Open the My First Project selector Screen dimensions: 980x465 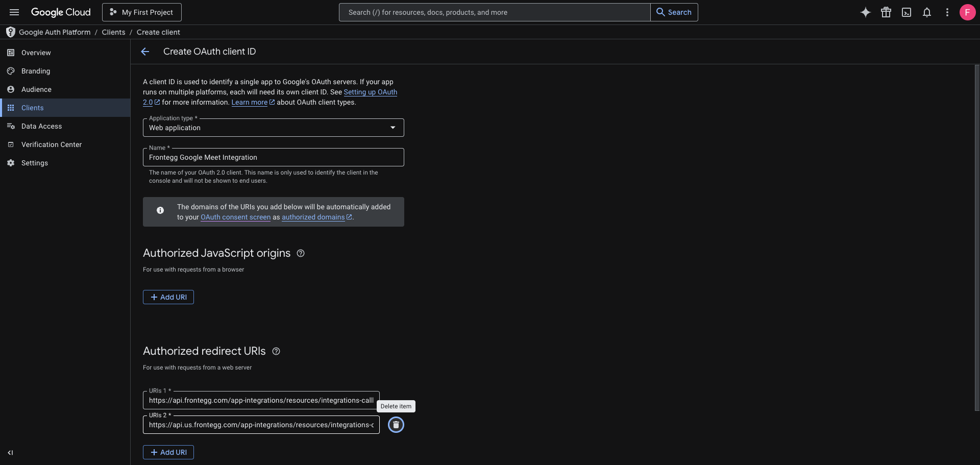[142, 12]
